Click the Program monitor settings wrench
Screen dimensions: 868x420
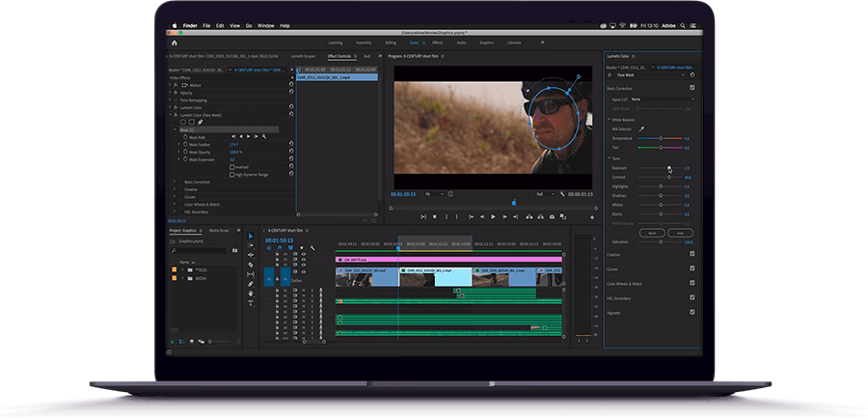(562, 194)
